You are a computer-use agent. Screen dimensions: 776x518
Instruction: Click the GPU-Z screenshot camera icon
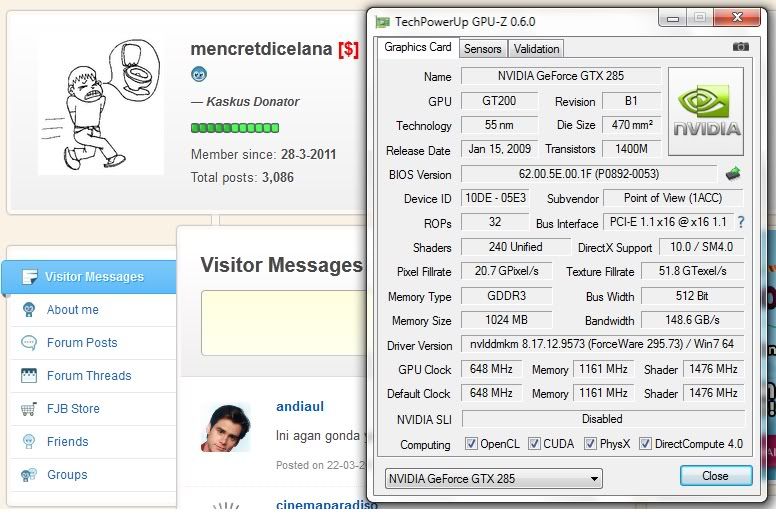coord(740,47)
